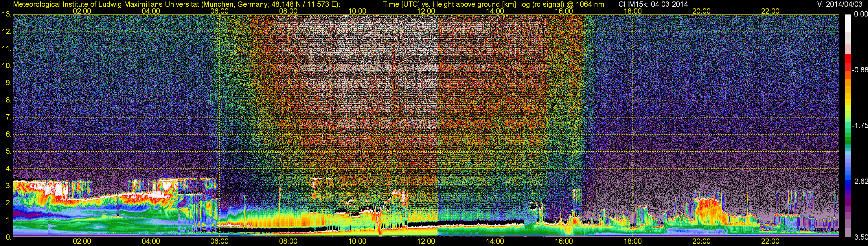Viewport: 868px width, 246px height.
Task: Click the 22:00 label on the top time axis
Action: [770, 11]
